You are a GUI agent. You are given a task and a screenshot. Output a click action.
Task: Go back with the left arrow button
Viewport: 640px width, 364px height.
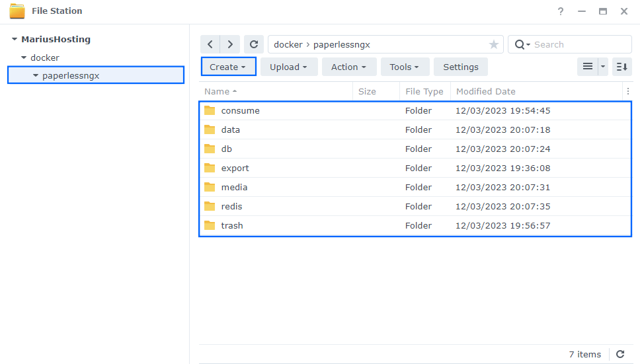pyautogui.click(x=210, y=44)
